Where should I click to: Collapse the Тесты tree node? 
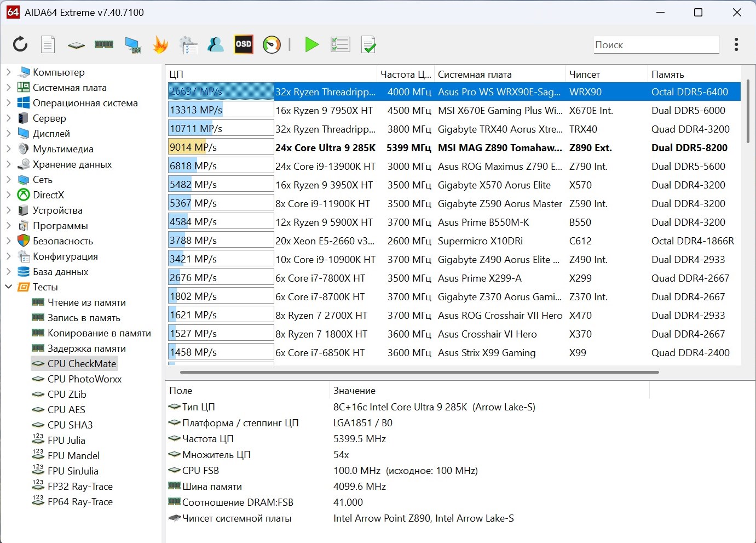(8, 287)
